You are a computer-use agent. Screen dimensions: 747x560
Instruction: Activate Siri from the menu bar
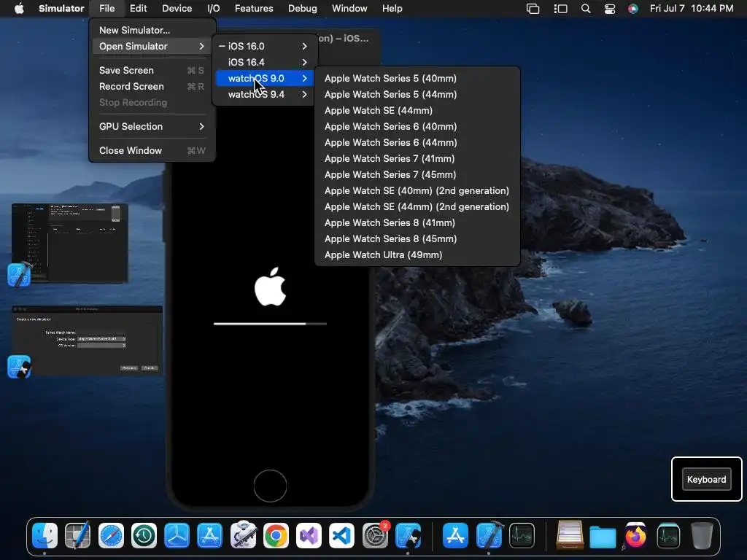coord(633,9)
